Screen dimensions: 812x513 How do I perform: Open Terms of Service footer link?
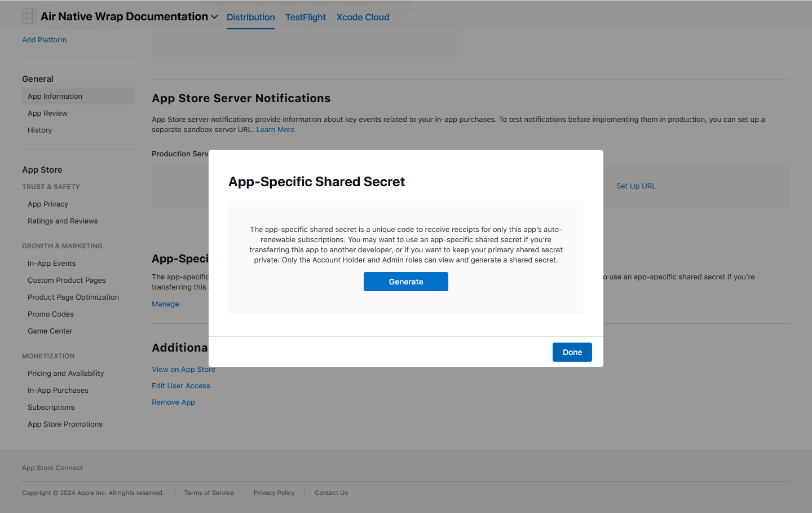[x=209, y=493]
